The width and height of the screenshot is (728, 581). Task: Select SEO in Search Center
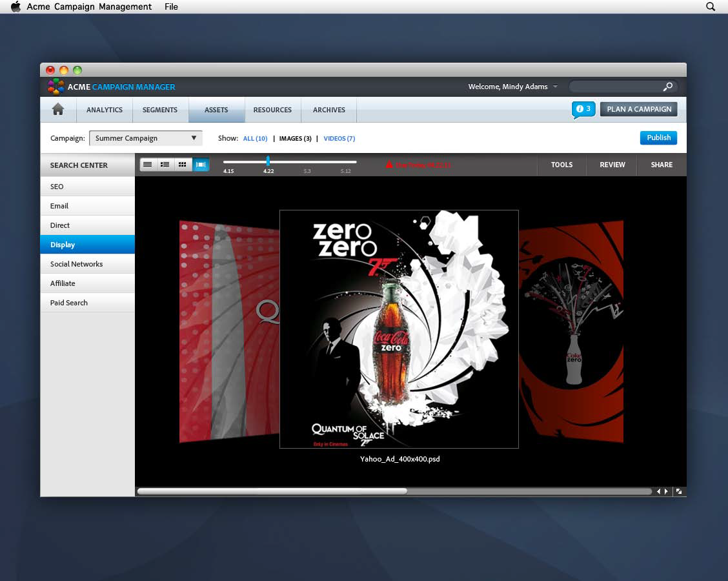point(88,187)
